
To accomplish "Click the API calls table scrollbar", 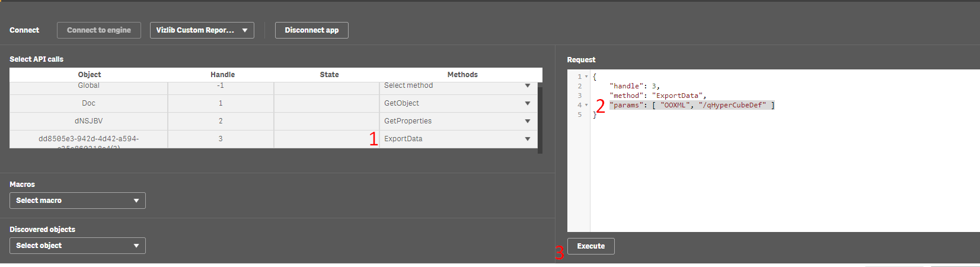I will [540, 119].
